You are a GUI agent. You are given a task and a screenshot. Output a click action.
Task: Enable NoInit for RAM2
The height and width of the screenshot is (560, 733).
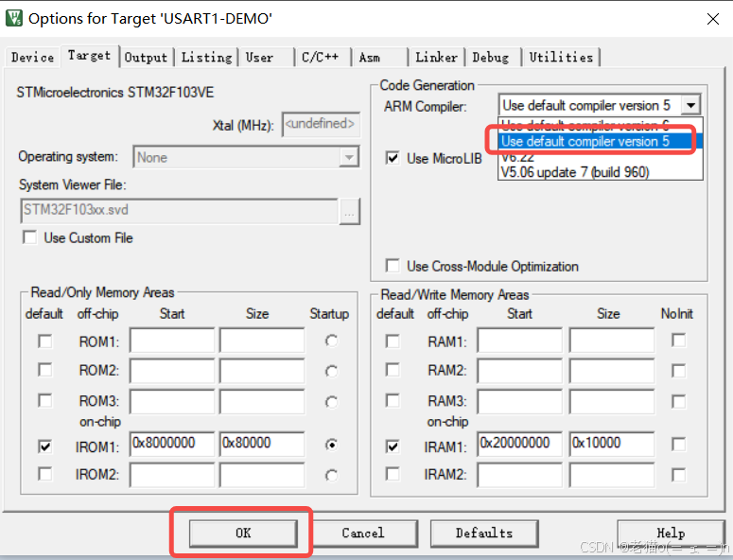pyautogui.click(x=679, y=371)
